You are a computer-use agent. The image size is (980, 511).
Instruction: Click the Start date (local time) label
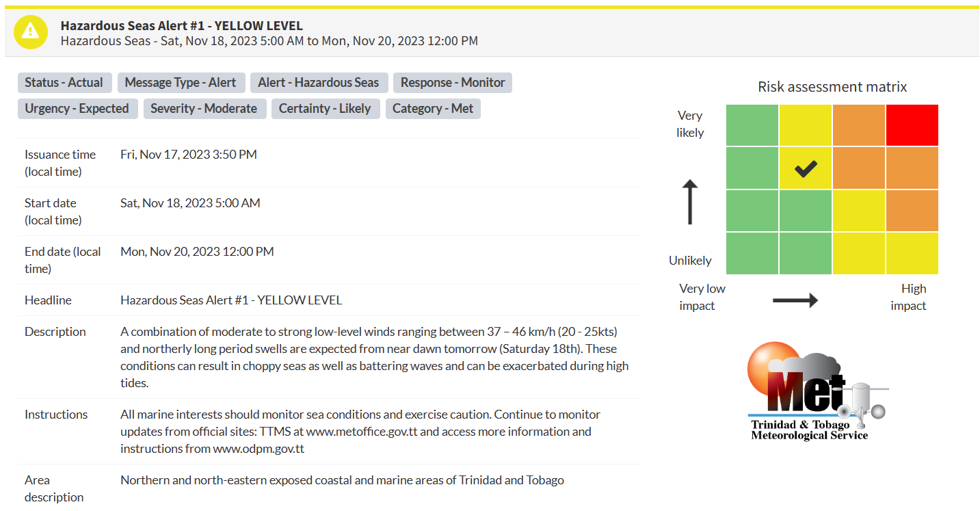coord(53,211)
